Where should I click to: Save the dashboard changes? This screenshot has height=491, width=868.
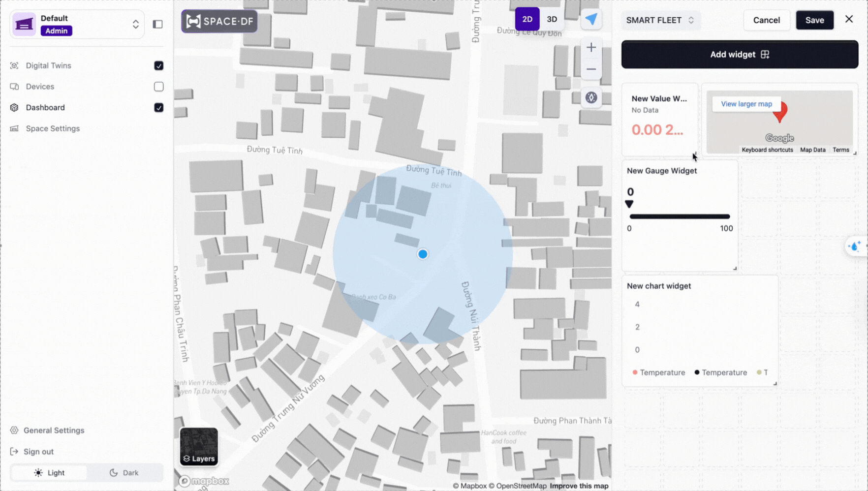click(x=814, y=20)
